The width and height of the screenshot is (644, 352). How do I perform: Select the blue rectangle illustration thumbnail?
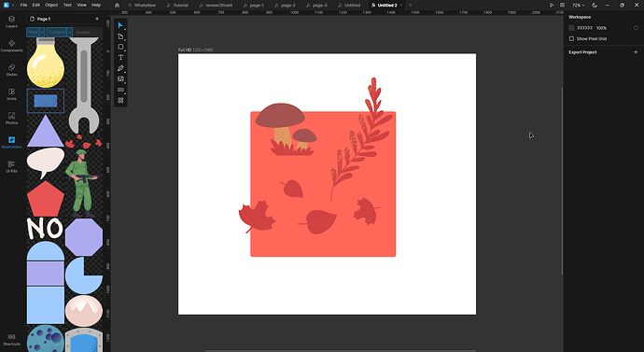46,101
